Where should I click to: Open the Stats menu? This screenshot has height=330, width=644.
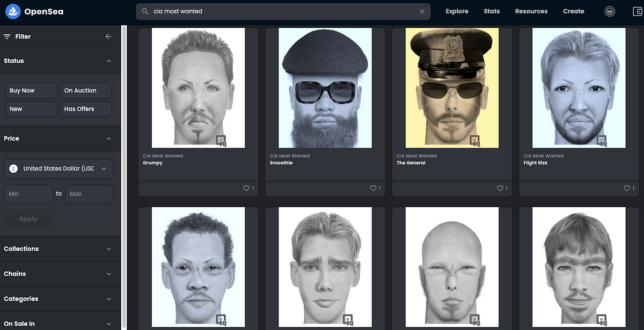(x=492, y=11)
